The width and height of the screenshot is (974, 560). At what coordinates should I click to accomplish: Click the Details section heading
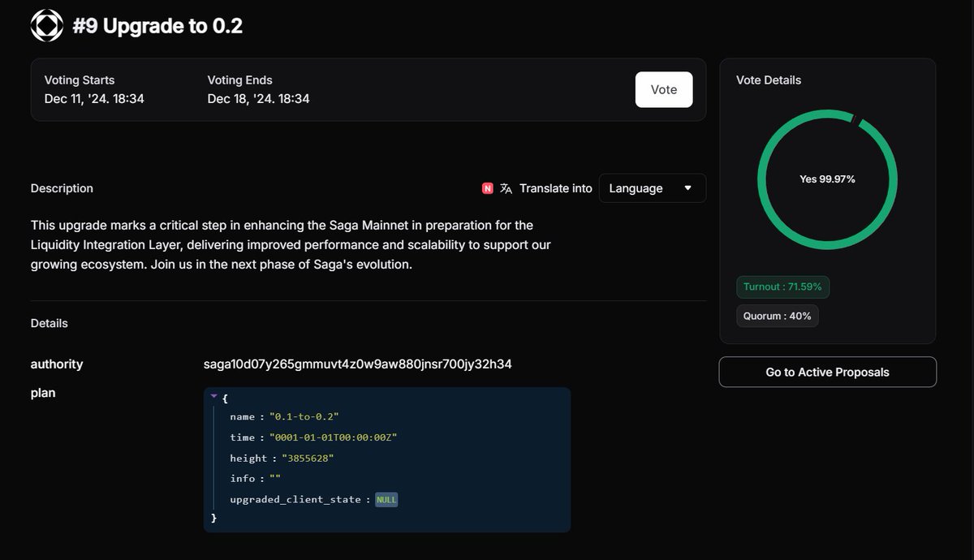coord(49,323)
